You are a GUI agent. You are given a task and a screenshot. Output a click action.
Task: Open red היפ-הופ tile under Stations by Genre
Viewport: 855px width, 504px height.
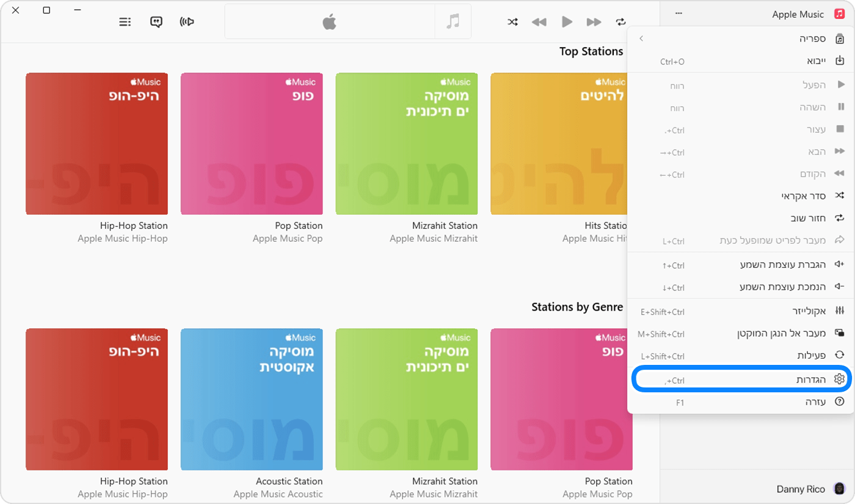(x=96, y=400)
